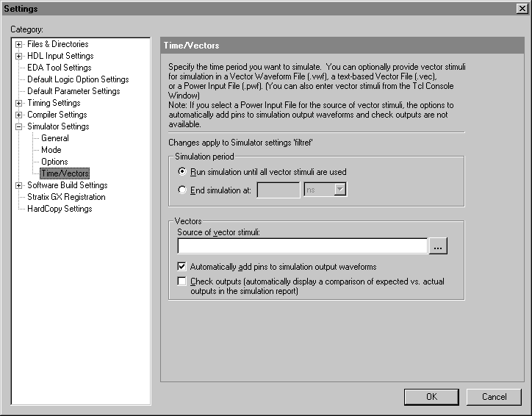This screenshot has width=532, height=416.
Task: Select End simulation at radio option
Action: tap(181, 190)
